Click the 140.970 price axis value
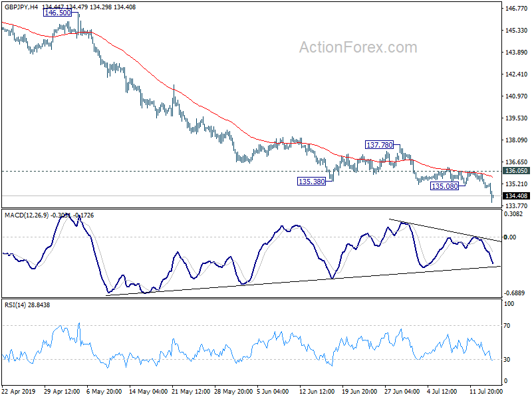Screen dimensions: 532x399 pyautogui.click(x=517, y=96)
